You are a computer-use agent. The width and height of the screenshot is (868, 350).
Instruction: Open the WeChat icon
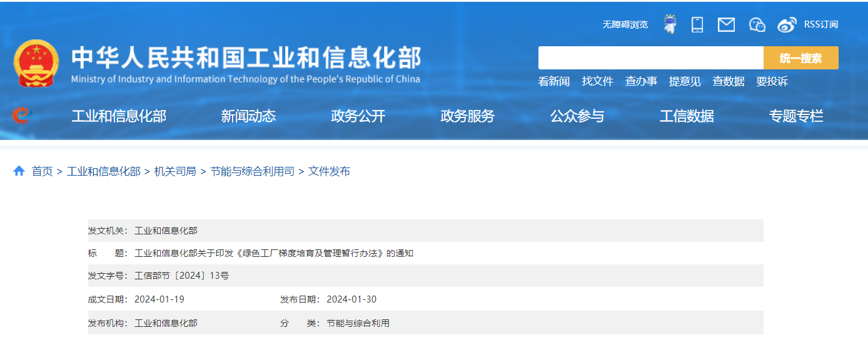(x=757, y=24)
